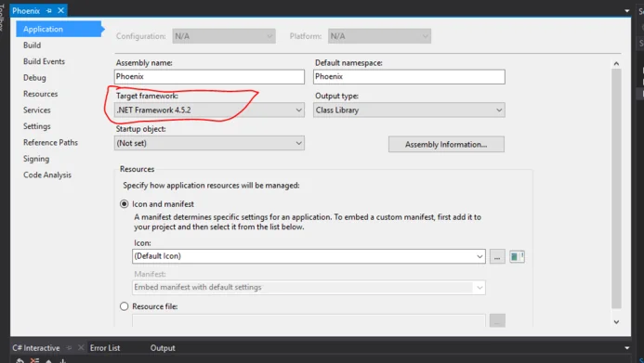Open the Build properties page

pyautogui.click(x=32, y=45)
